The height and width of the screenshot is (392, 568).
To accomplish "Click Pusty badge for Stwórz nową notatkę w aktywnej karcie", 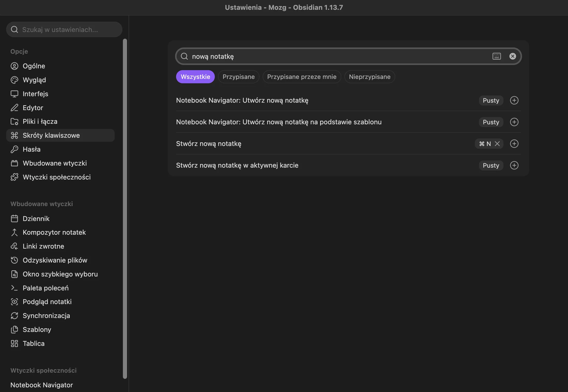I will point(491,165).
